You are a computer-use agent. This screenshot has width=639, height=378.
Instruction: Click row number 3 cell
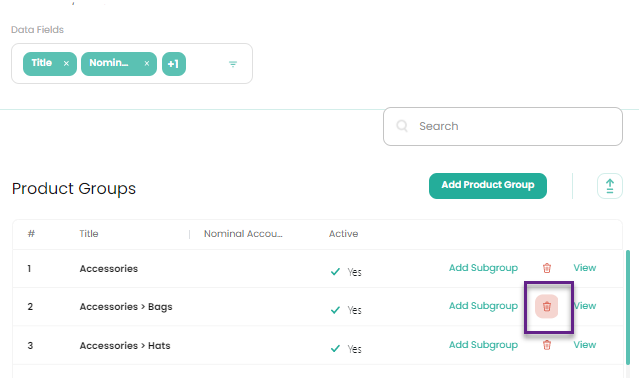(30, 346)
